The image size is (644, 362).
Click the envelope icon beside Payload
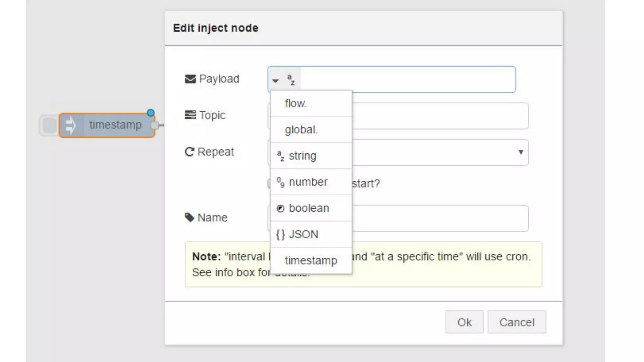(190, 79)
